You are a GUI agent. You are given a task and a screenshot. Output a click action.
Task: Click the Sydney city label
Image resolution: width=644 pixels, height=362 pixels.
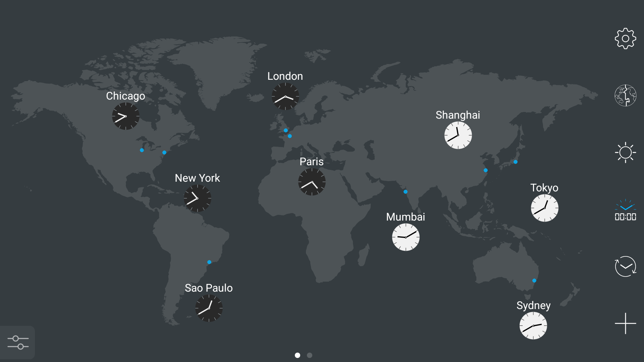533,306
